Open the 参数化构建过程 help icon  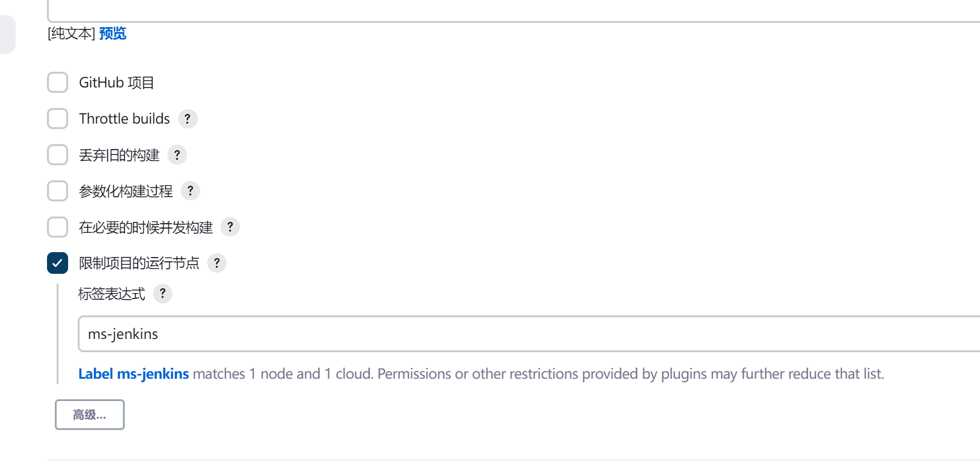[x=190, y=191]
